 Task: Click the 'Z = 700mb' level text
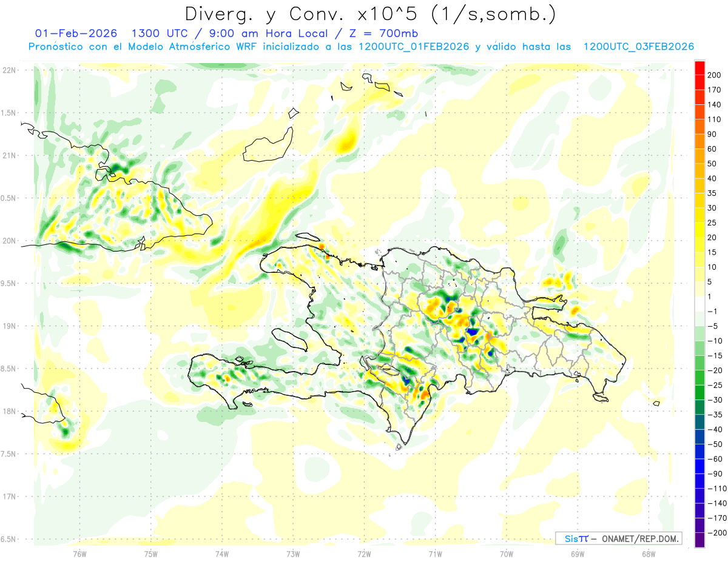tap(383, 33)
